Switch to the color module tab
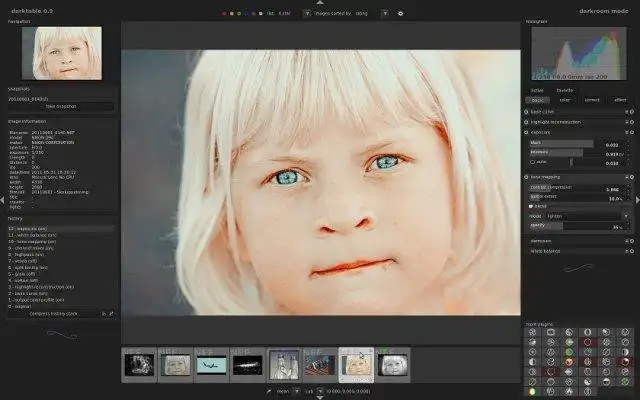 coord(565,100)
